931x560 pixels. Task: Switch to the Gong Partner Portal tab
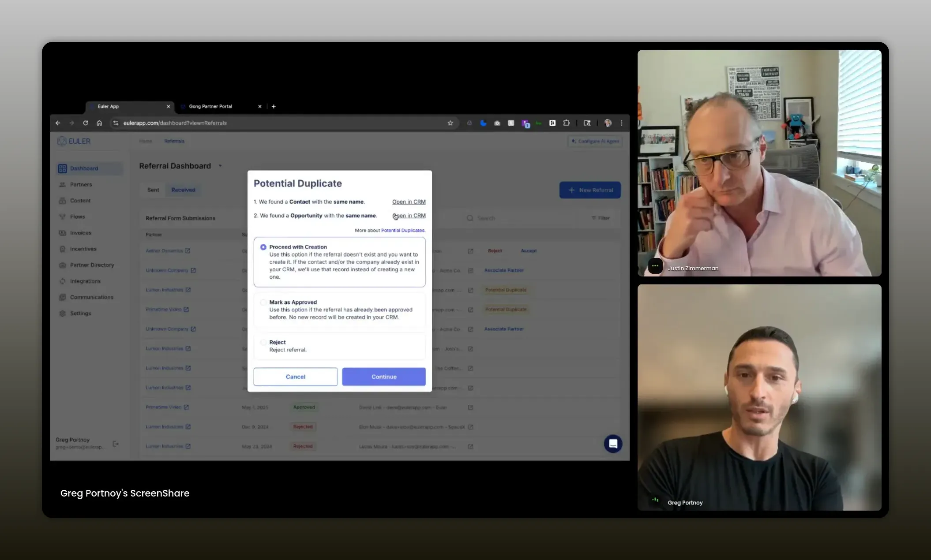pos(210,106)
